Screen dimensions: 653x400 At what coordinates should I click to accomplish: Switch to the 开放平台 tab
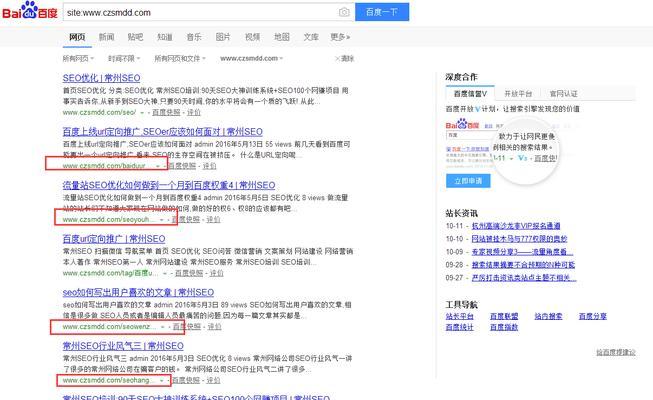pyautogui.click(x=518, y=93)
